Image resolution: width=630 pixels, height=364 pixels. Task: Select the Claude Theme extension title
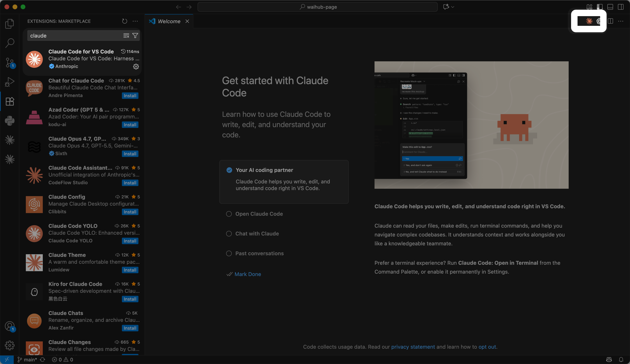pos(67,255)
